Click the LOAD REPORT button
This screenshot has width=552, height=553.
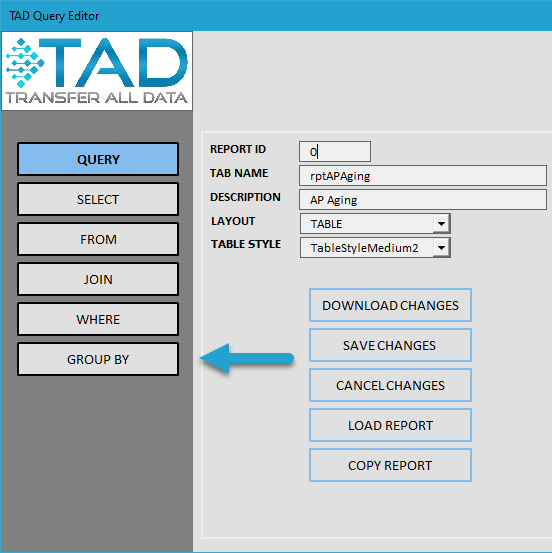[390, 425]
